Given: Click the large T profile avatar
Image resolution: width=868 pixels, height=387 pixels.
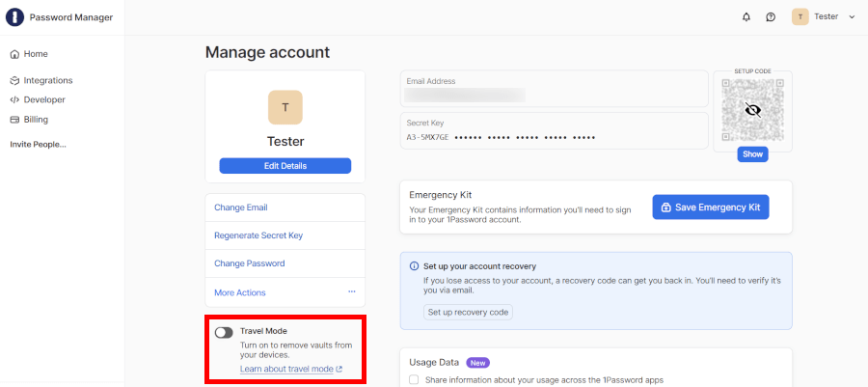Looking at the screenshot, I should click(x=285, y=107).
